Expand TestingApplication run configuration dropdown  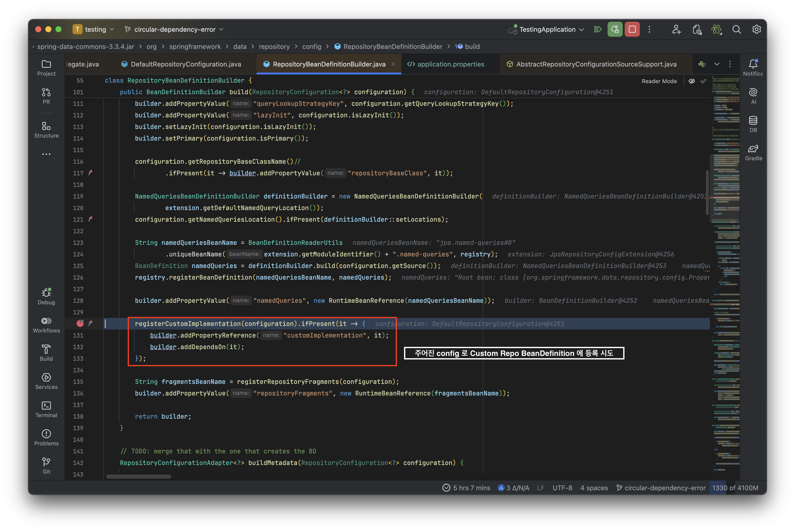coord(546,29)
